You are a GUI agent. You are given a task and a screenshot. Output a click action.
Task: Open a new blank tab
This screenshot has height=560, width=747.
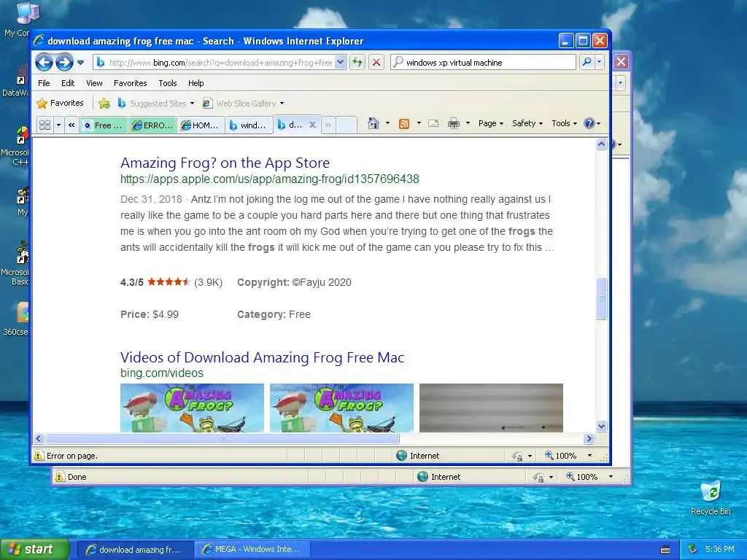pyautogui.click(x=347, y=125)
